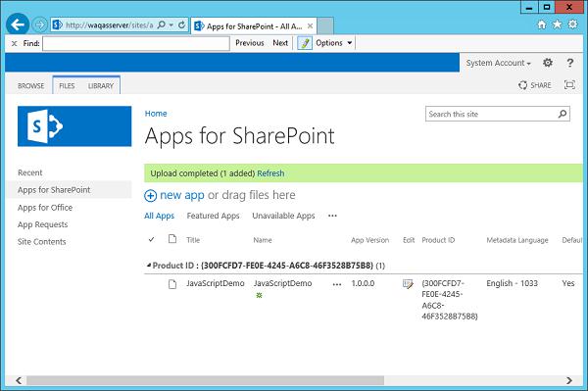Switch to the BROWSE ribbon tab

[30, 86]
